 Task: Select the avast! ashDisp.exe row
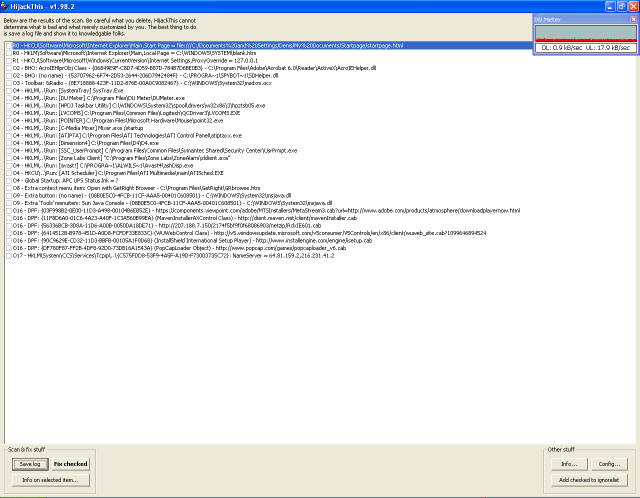click(x=103, y=166)
